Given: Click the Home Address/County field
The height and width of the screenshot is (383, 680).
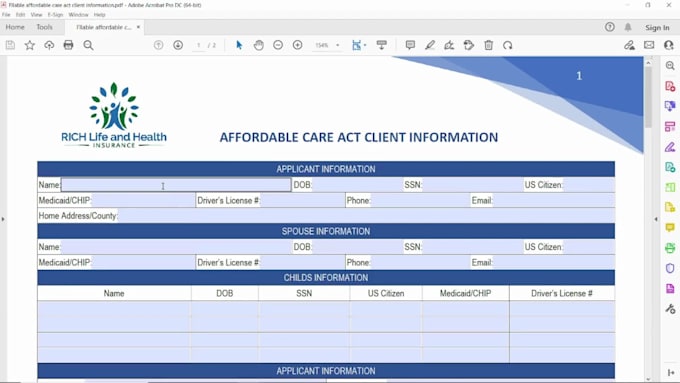Looking at the screenshot, I should tap(366, 216).
